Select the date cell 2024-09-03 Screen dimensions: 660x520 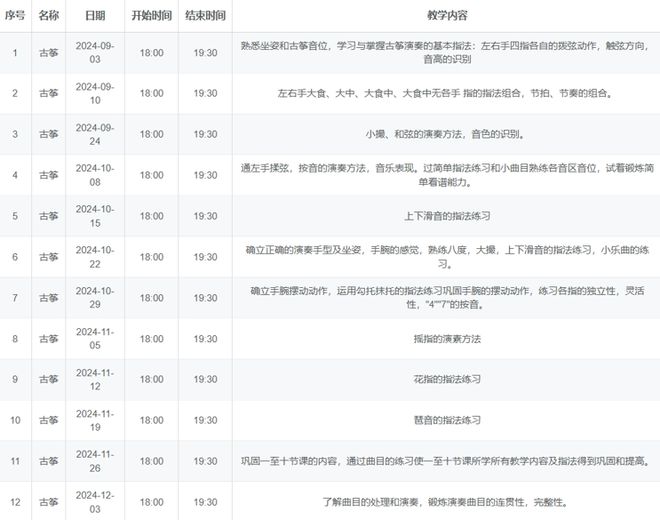(x=95, y=52)
